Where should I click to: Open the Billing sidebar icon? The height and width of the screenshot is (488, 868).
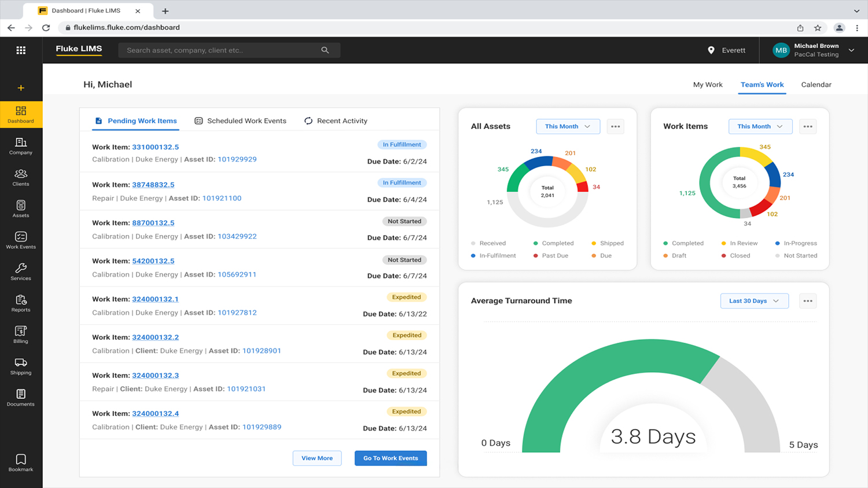[21, 334]
